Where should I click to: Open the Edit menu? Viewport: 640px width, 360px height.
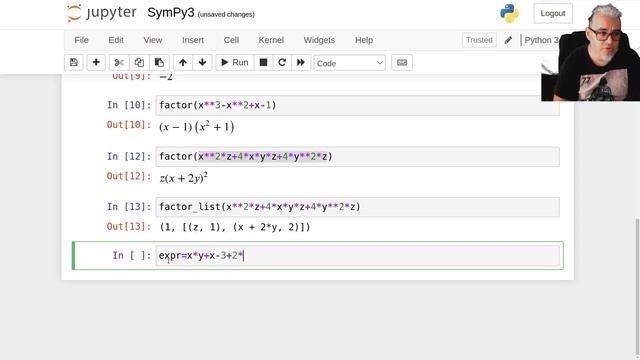tap(116, 40)
